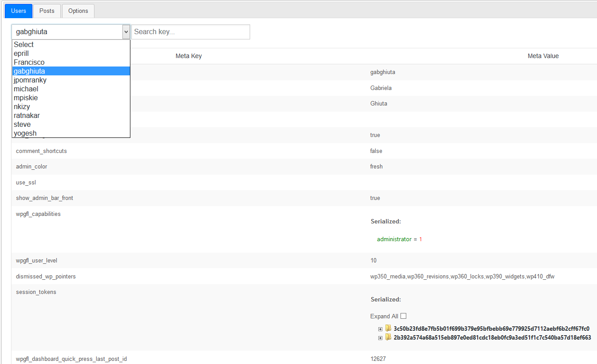Click the show_admin_bar_front meta key

[x=44, y=198]
